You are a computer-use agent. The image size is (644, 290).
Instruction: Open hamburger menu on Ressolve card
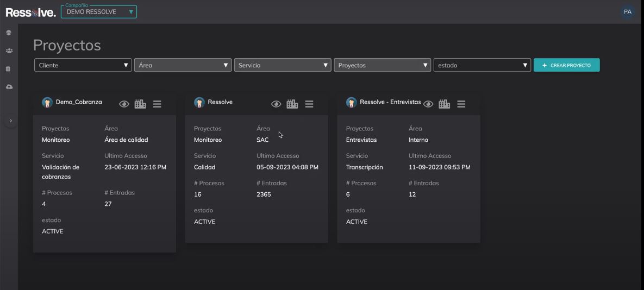pyautogui.click(x=309, y=104)
